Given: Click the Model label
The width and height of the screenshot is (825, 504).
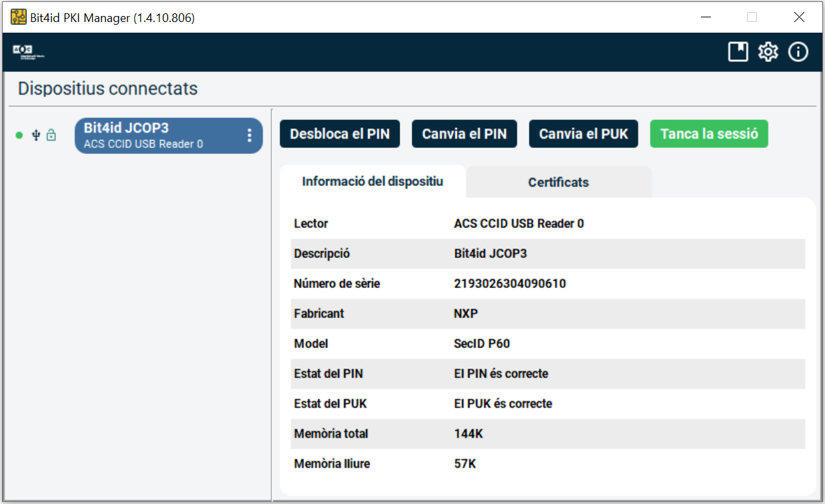Looking at the screenshot, I should point(311,344).
